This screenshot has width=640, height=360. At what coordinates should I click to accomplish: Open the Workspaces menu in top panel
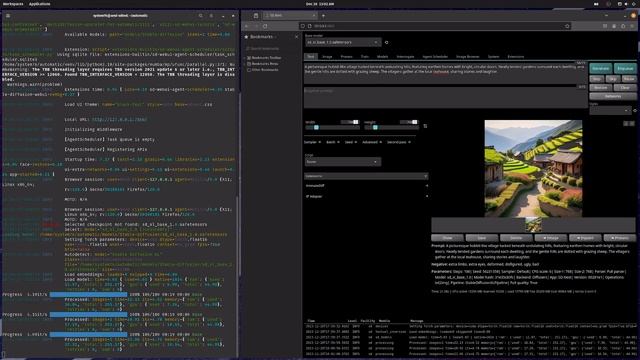click(13, 4)
